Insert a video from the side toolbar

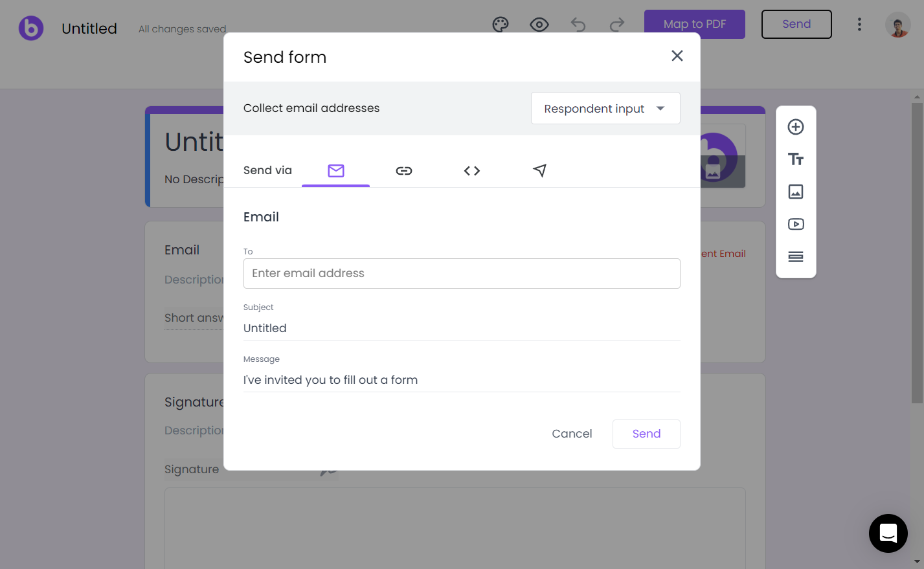[796, 224]
